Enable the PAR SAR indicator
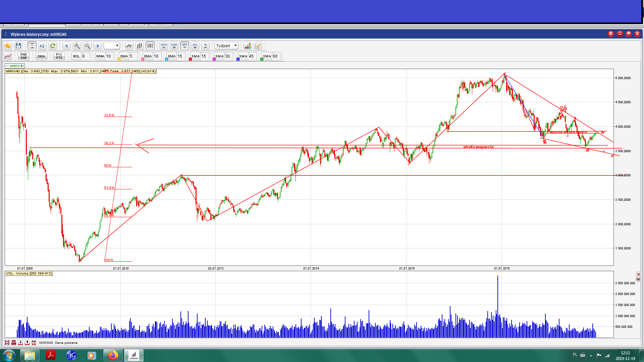 [23, 56]
